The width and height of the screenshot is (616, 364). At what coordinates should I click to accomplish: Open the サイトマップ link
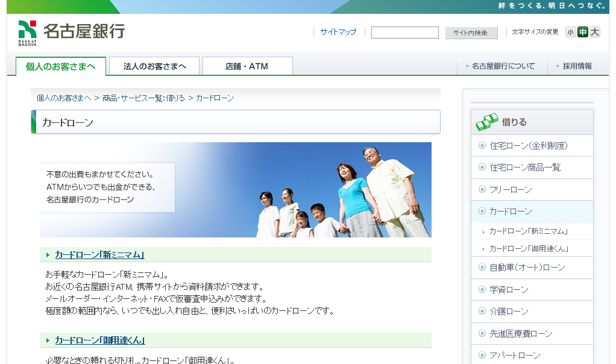point(338,32)
